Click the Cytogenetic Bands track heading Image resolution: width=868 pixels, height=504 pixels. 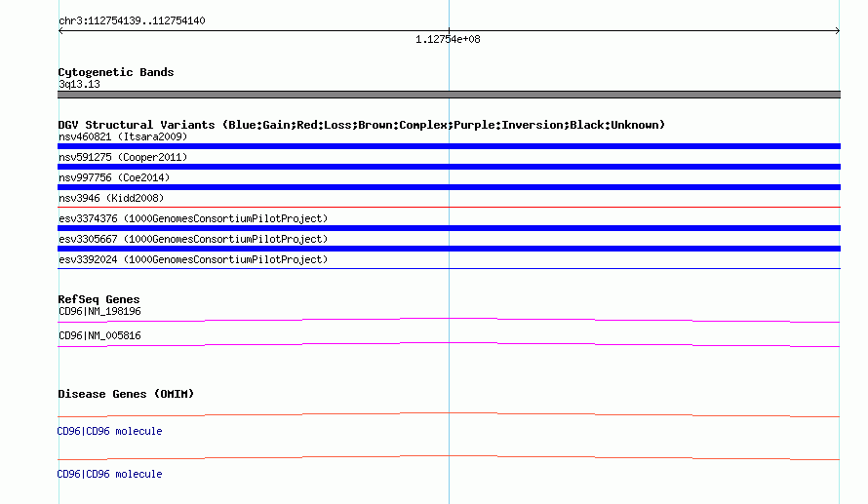pos(116,72)
